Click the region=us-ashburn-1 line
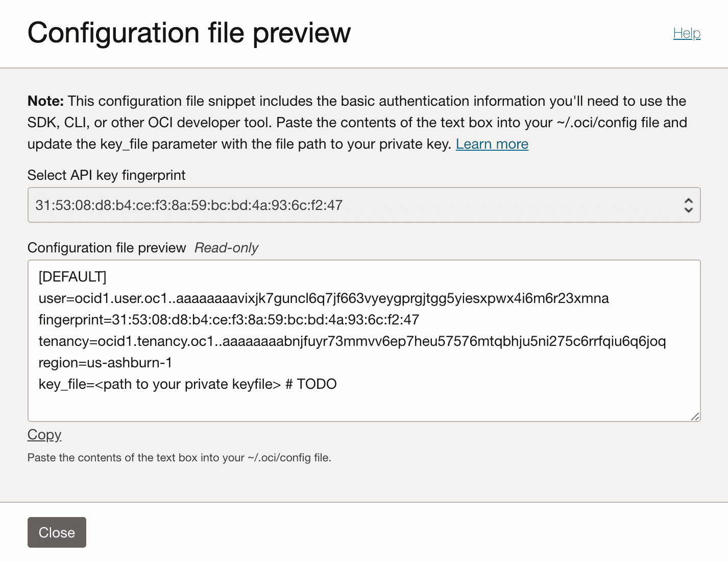 [x=106, y=363]
